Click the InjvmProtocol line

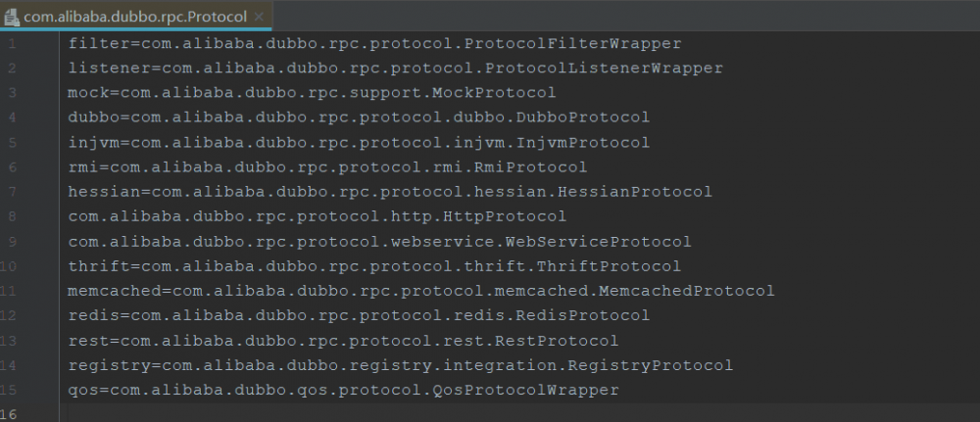pyautogui.click(x=359, y=143)
